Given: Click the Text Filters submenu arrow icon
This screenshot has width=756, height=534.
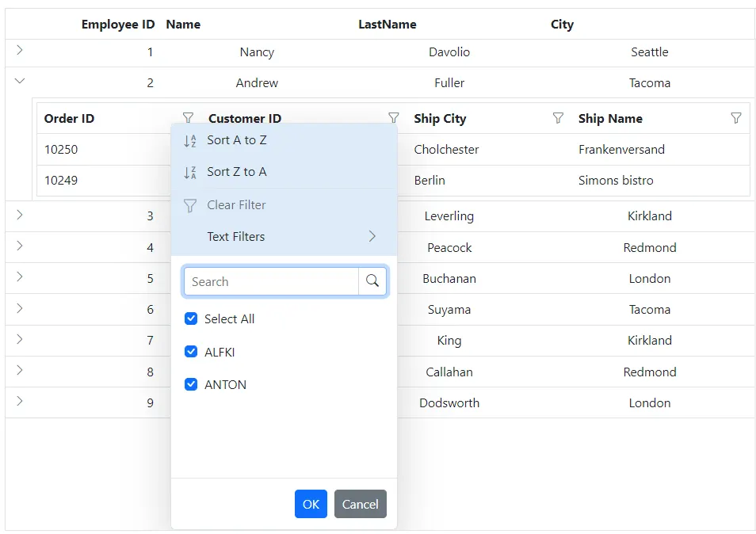Looking at the screenshot, I should [372, 236].
